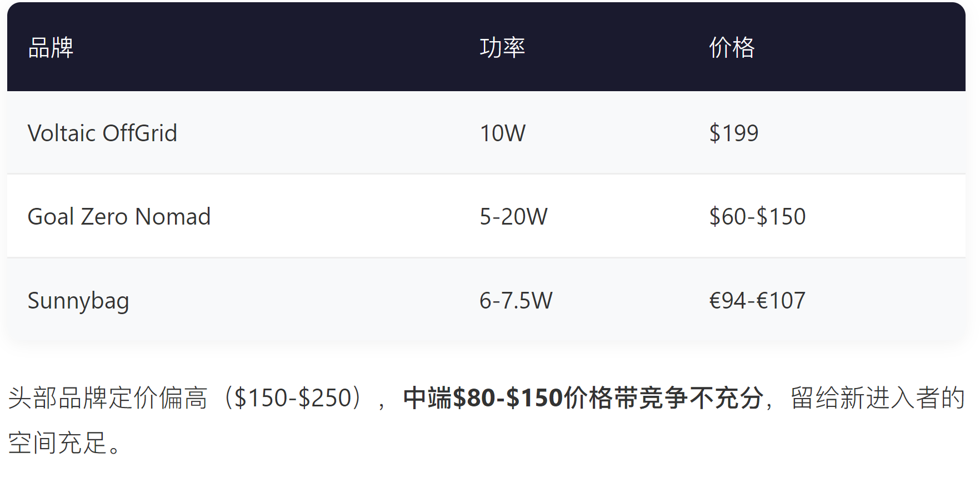
Task: Click the $60-$150 price cell
Action: point(757,217)
